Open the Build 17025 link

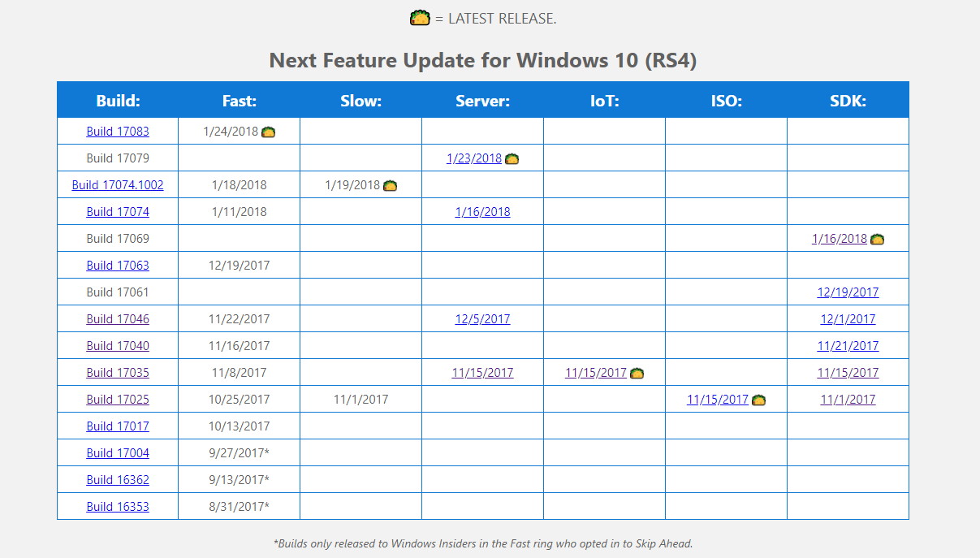pos(118,400)
